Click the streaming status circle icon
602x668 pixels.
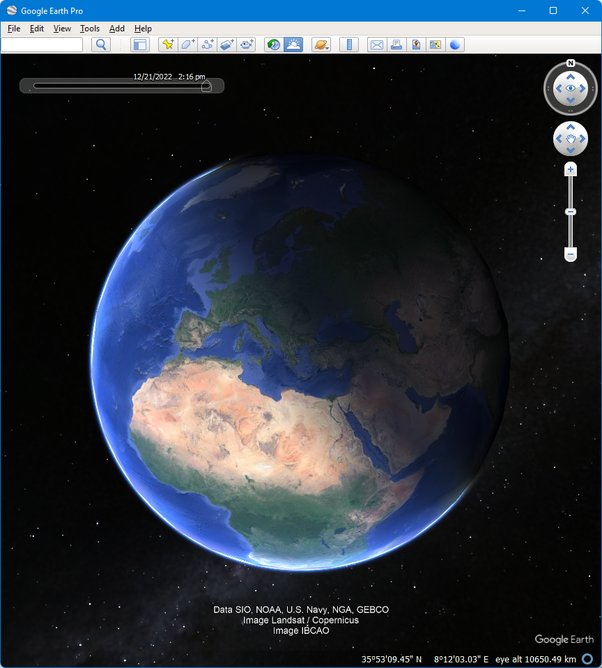coord(588,659)
